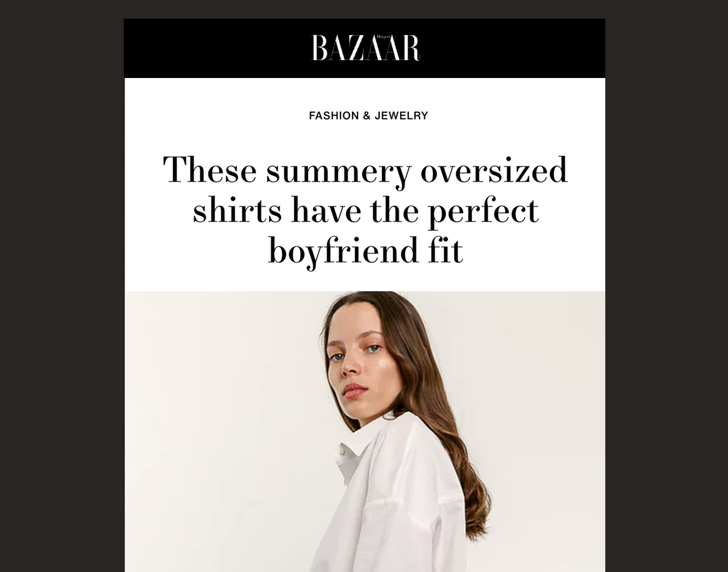Open the hero photo of the model
728x572 pixels.
point(365,432)
